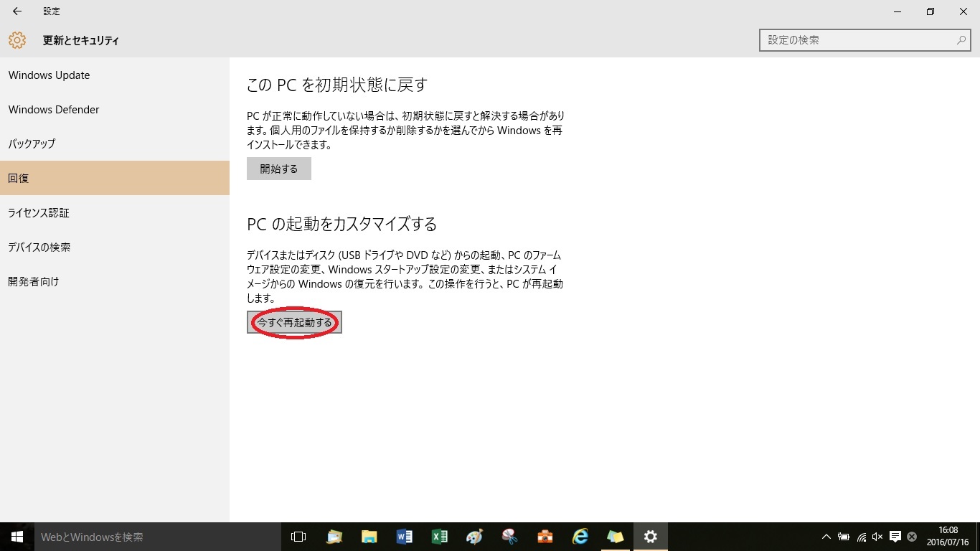
Task: Launch Word from the taskbar
Action: [404, 537]
